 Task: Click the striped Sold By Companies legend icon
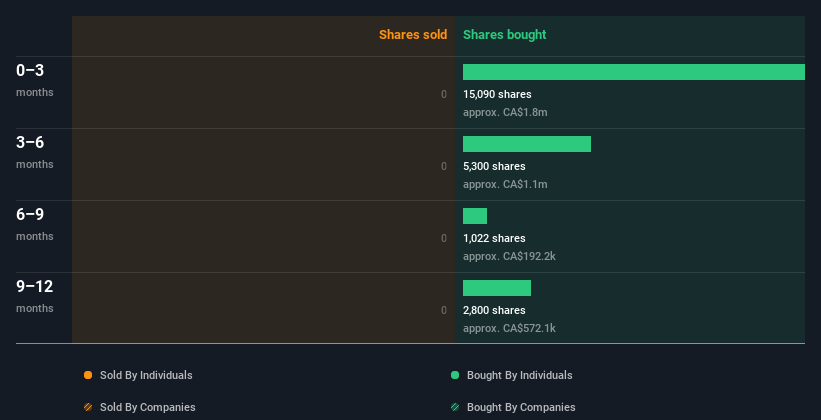pos(88,407)
